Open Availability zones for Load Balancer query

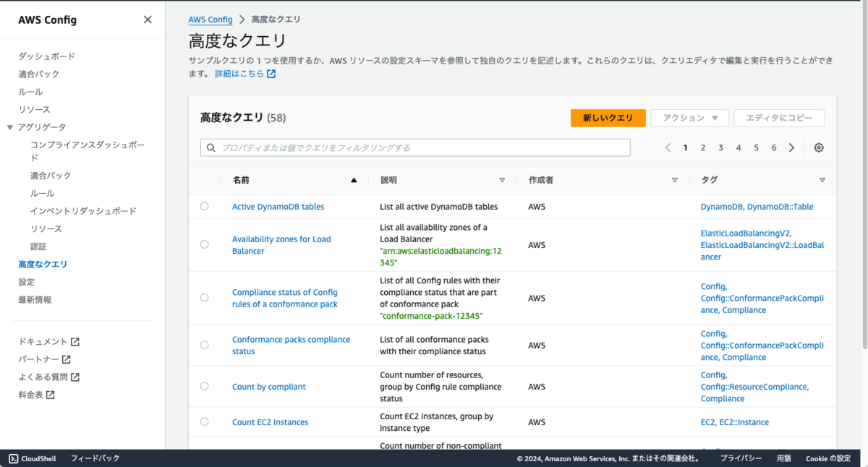point(281,245)
